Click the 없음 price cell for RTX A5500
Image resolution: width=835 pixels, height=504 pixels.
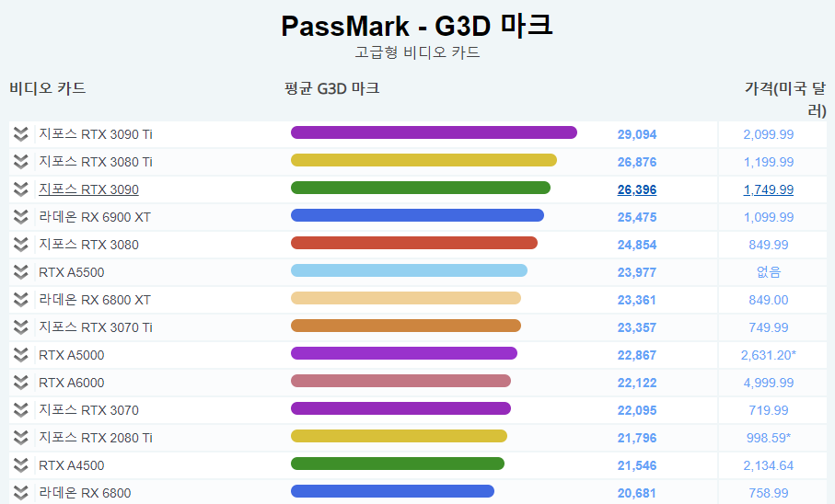point(769,272)
